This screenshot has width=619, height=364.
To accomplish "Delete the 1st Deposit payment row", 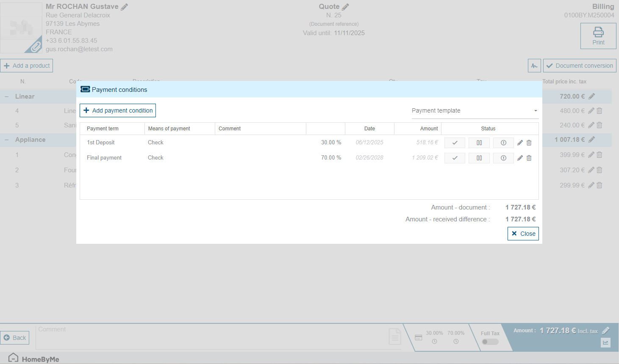I will click(529, 143).
